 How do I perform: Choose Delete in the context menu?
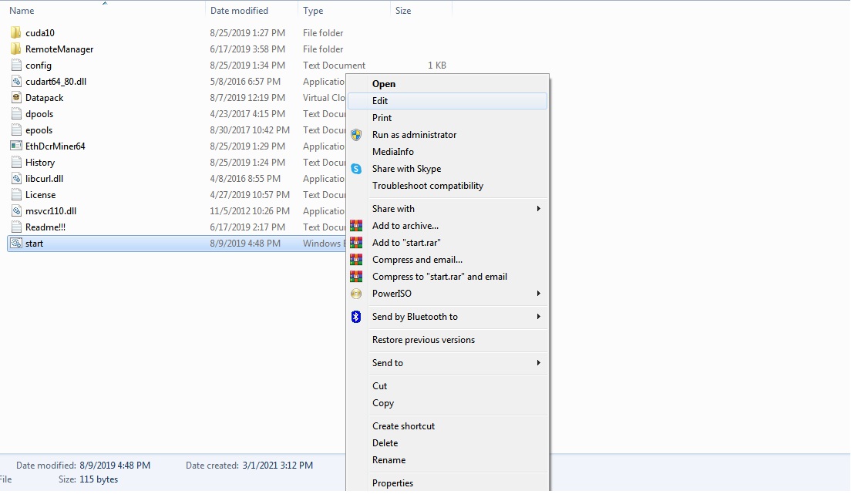[447, 443]
